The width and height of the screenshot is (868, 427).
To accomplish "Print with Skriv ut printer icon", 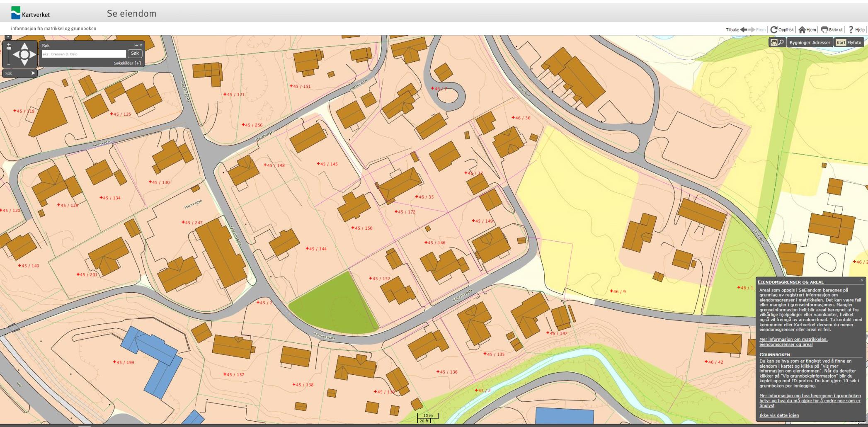I will tap(824, 30).
